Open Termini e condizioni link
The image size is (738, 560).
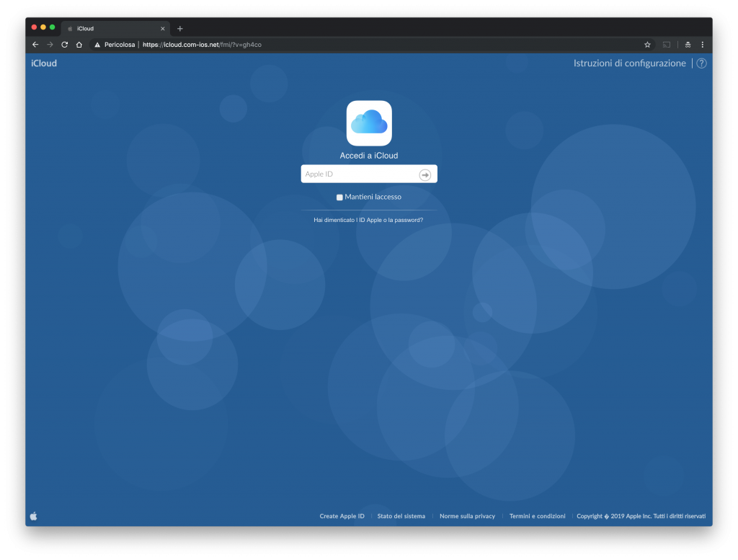pos(537,516)
